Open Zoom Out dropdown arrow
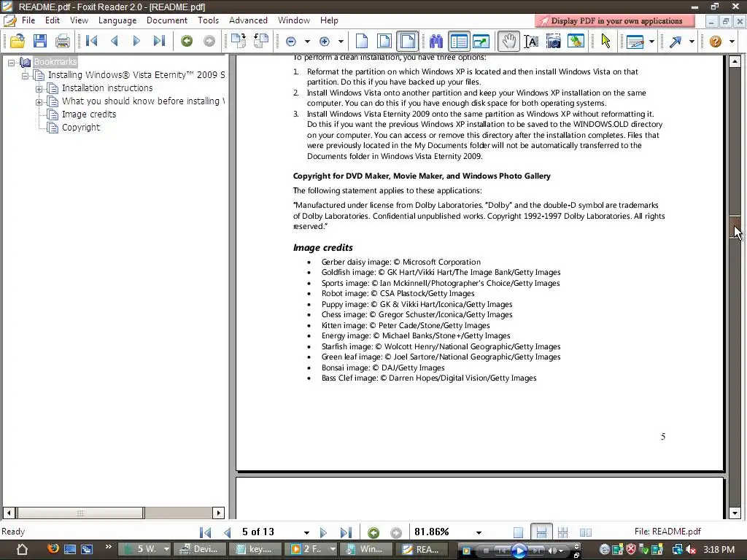This screenshot has width=747, height=560. click(x=307, y=42)
